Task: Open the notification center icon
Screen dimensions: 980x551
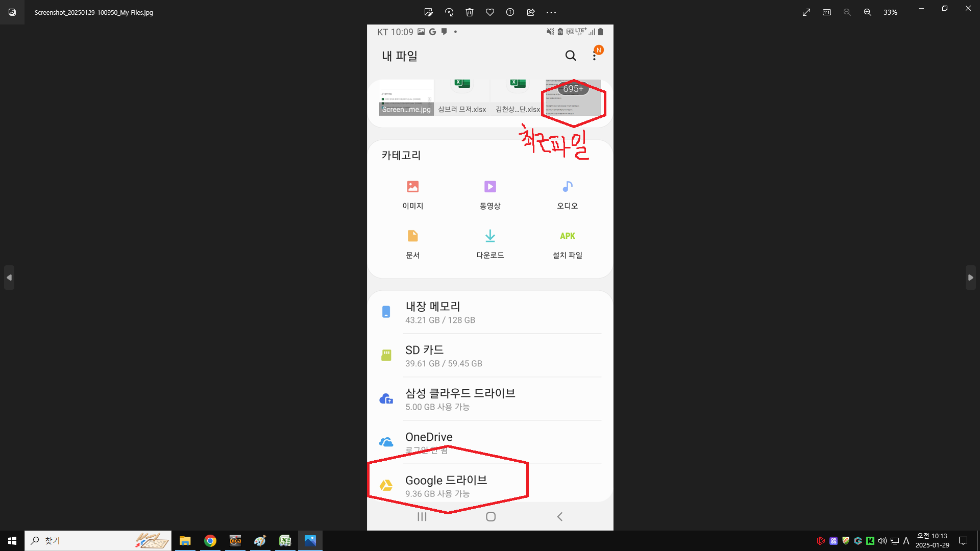Action: [963, 541]
